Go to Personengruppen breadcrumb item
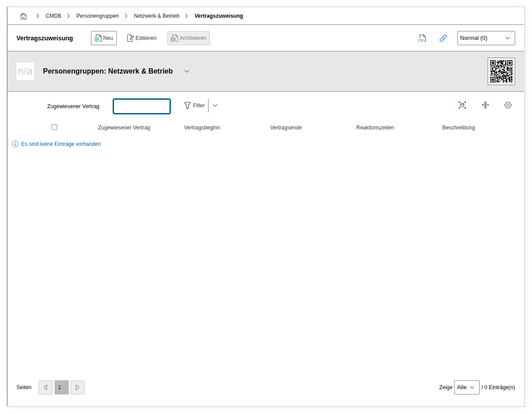 (x=97, y=16)
